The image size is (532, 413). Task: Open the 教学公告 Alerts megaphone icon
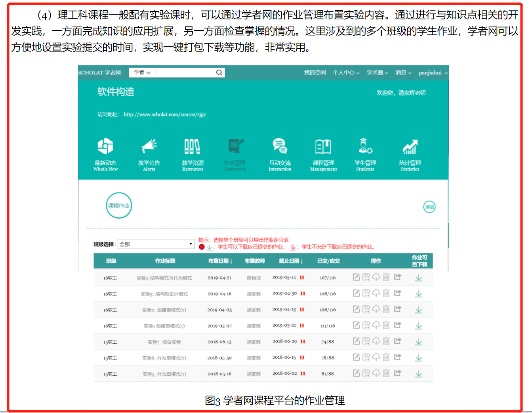tap(149, 147)
